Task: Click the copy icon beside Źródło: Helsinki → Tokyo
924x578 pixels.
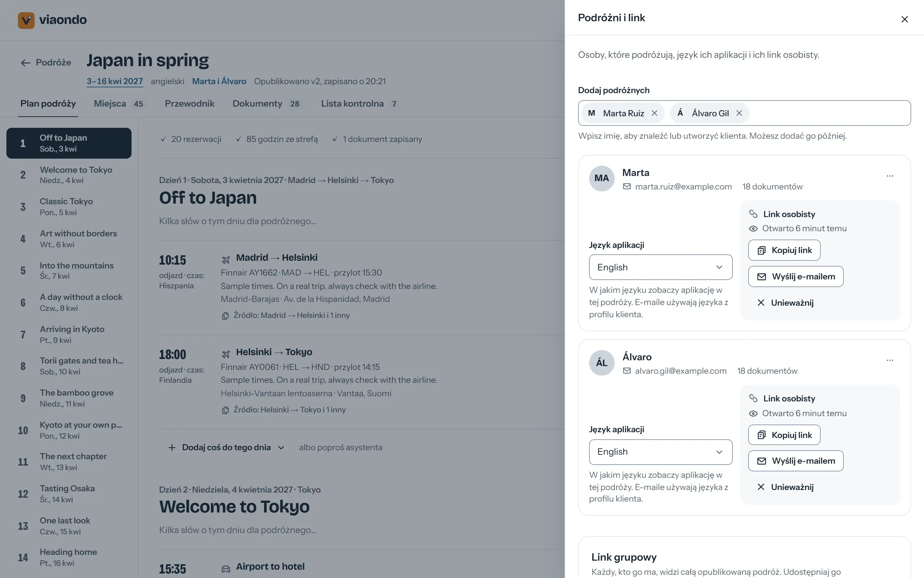Action: pyautogui.click(x=225, y=410)
